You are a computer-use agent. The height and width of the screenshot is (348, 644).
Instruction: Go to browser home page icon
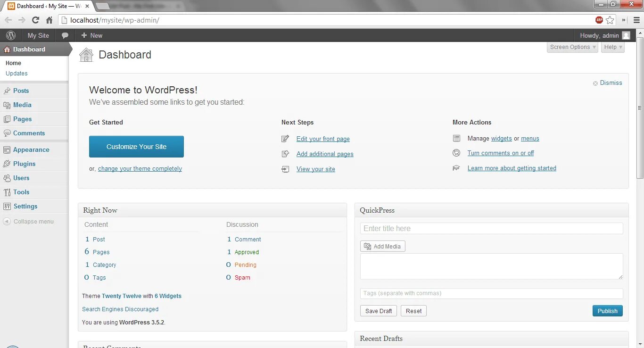click(x=49, y=20)
